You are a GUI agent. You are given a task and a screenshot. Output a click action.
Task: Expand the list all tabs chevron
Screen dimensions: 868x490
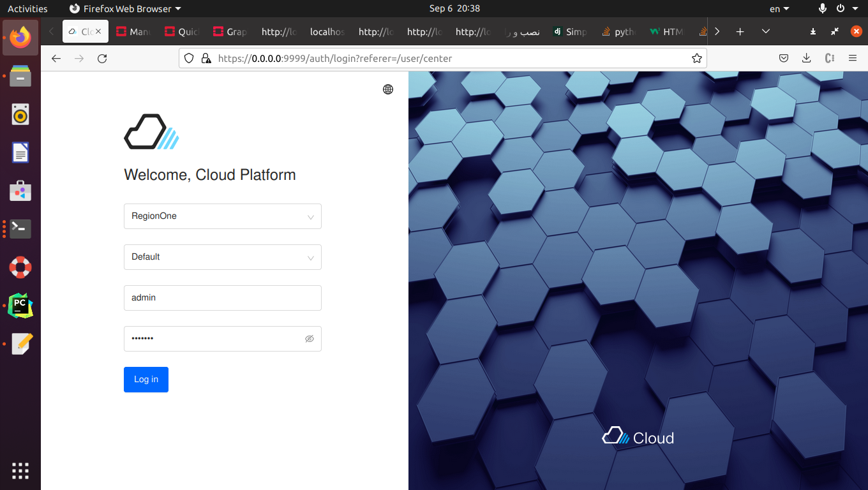click(766, 31)
